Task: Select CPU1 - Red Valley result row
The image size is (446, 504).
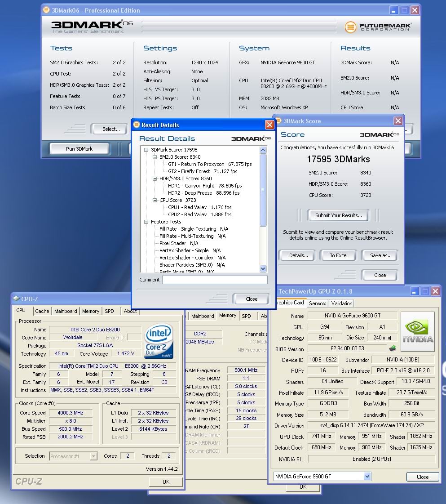Action: pos(200,207)
